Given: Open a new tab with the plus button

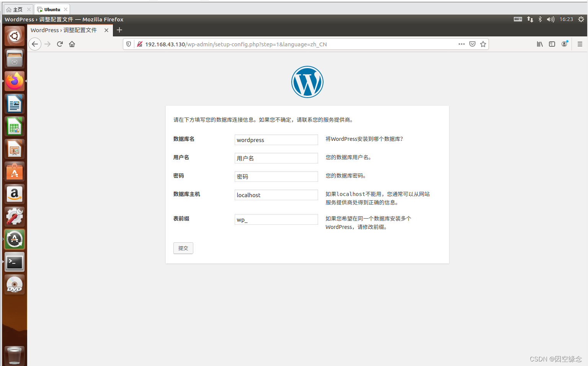Looking at the screenshot, I should pyautogui.click(x=119, y=30).
